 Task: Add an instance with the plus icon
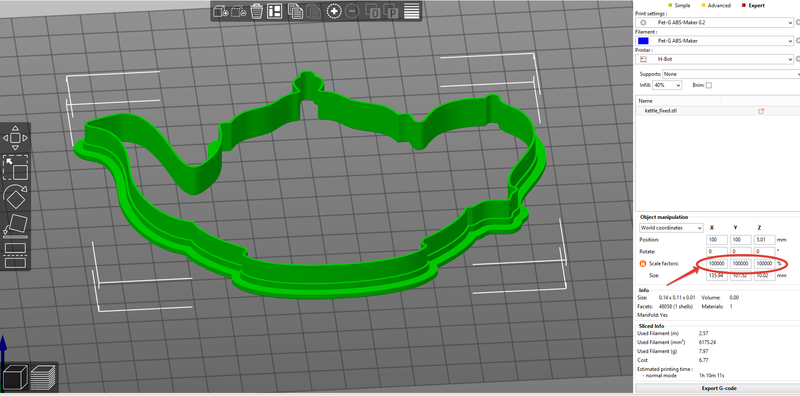(334, 11)
